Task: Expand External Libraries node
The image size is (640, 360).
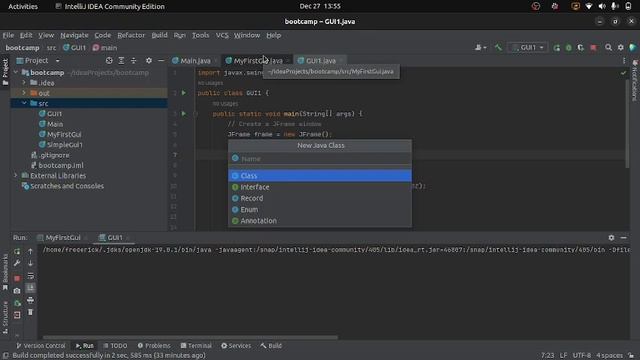Action: pos(16,176)
